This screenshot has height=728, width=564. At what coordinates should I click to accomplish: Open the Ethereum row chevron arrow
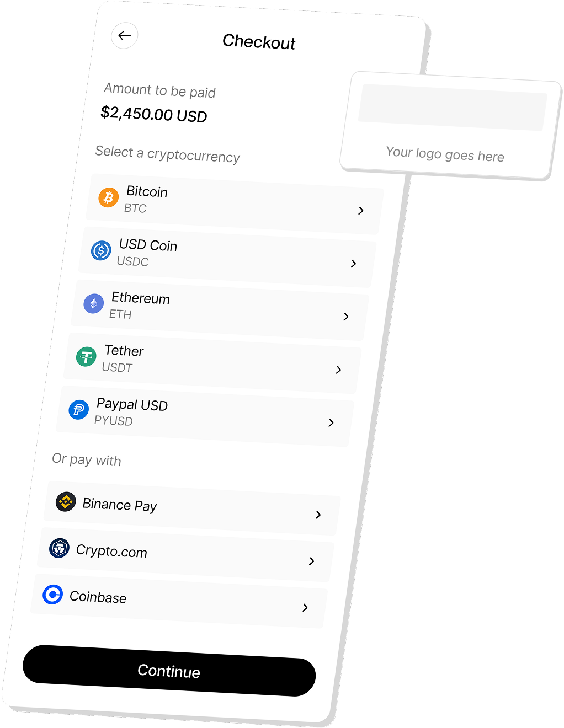[346, 317]
